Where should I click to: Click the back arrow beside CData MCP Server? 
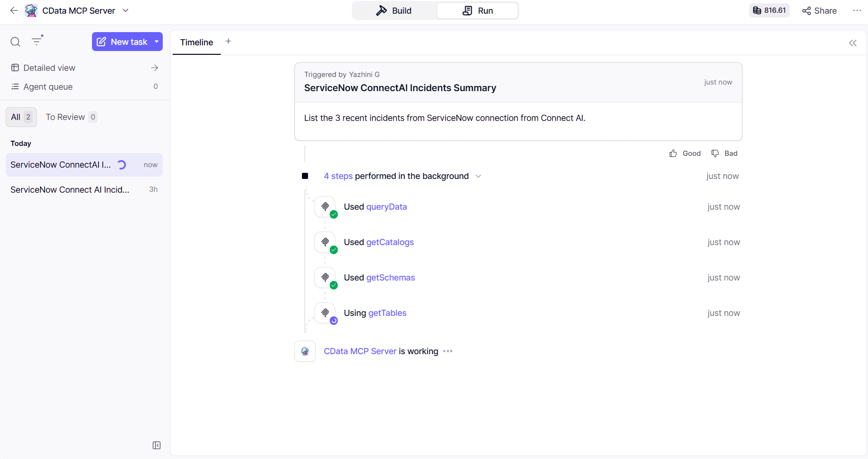[x=14, y=10]
